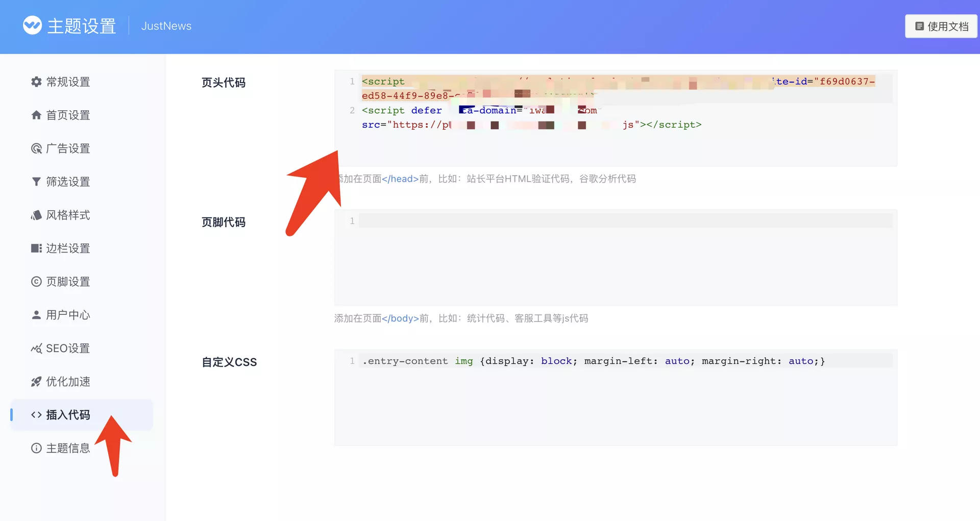Click the rocket icon for 优化加速
The image size is (980, 521).
pyautogui.click(x=36, y=382)
